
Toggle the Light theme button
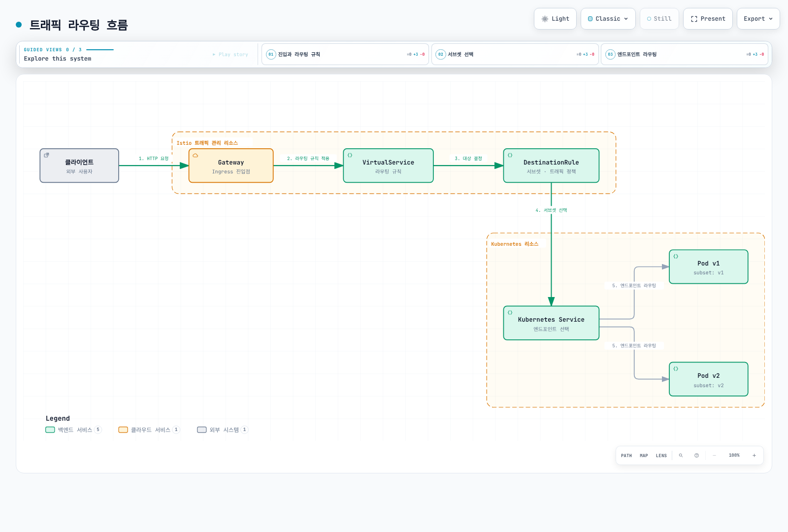click(555, 19)
